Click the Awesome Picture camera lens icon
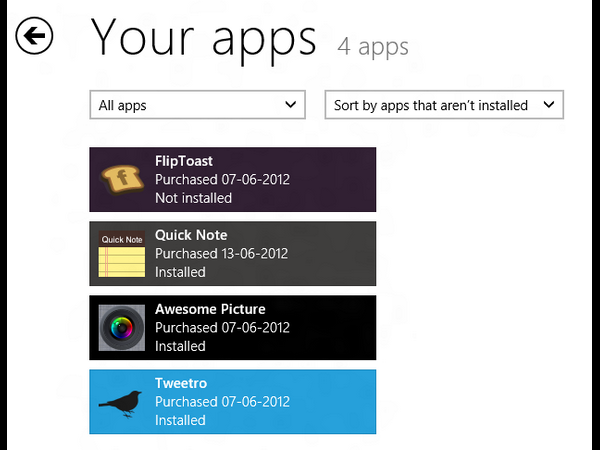600x450 pixels. click(122, 328)
